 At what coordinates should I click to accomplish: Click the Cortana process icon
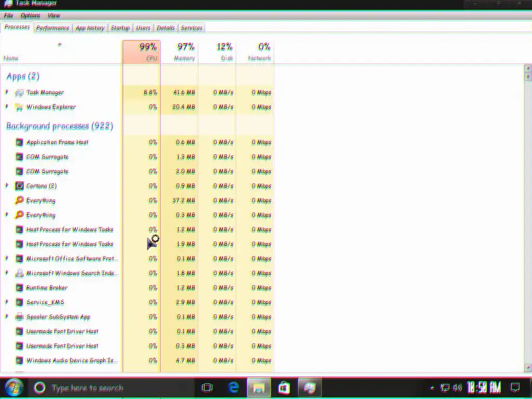[19, 186]
